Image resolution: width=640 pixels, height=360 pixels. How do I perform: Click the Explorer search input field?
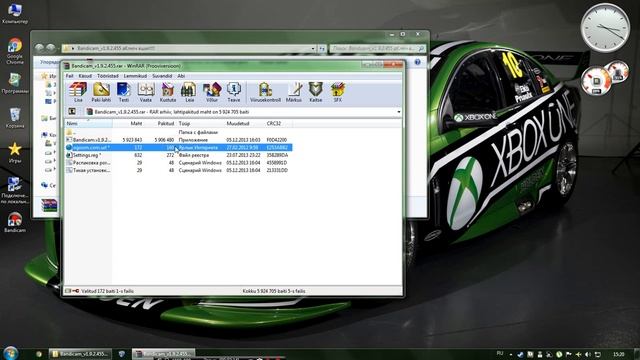pos(377,49)
